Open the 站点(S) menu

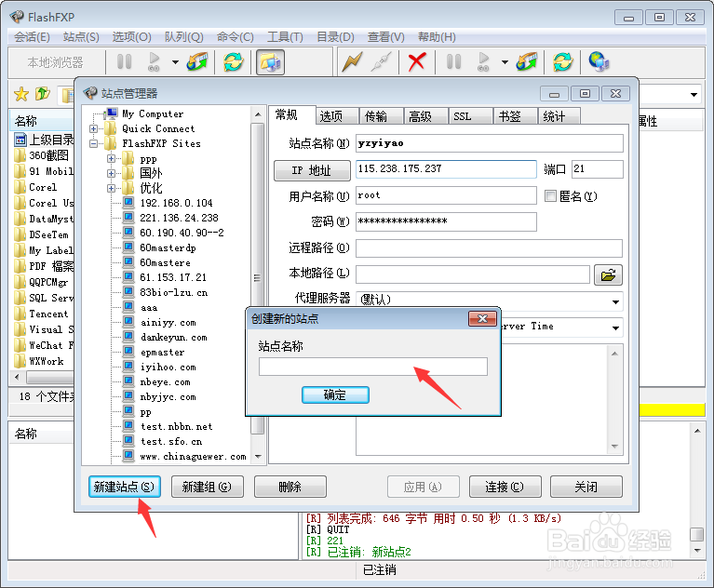pyautogui.click(x=81, y=37)
